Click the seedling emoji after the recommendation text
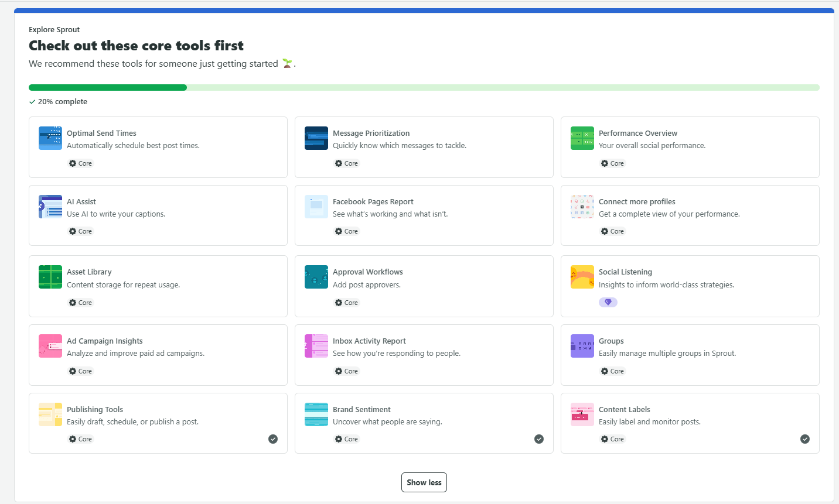Image resolution: width=839 pixels, height=504 pixels. [x=287, y=63]
